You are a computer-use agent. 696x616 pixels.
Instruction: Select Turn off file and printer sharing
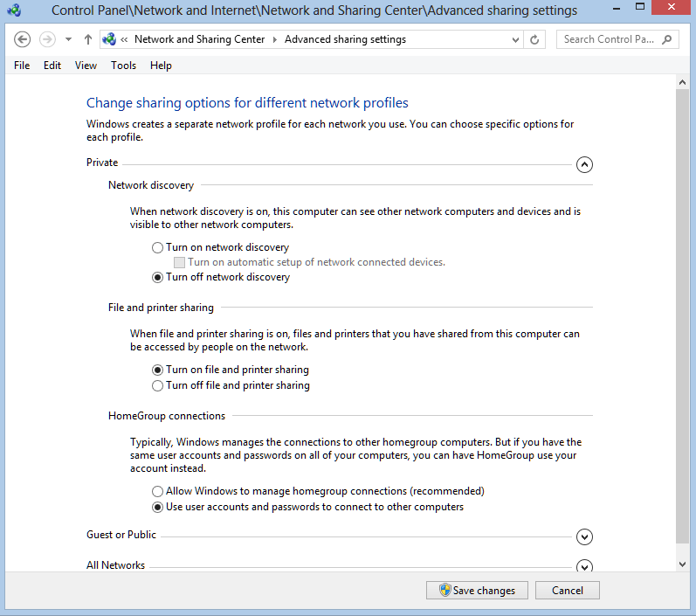pos(231,385)
